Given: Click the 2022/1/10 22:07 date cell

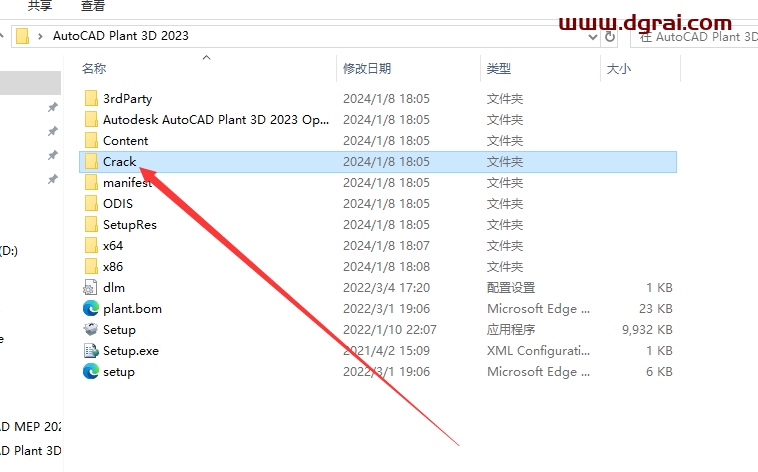Looking at the screenshot, I should 390,330.
